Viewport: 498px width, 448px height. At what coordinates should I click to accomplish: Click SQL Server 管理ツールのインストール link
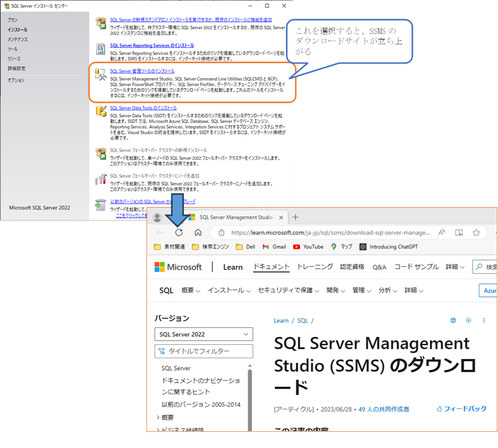click(x=142, y=71)
